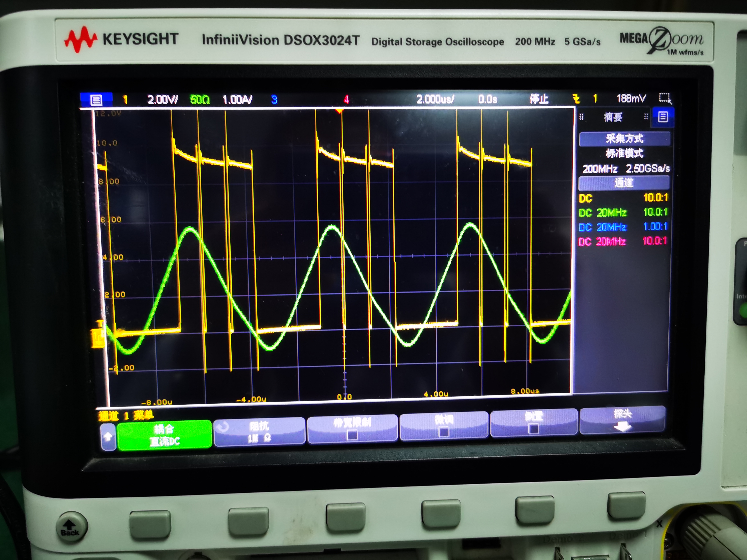Tap the 2.000us/ timebase setting
Image resolution: width=747 pixels, height=560 pixels.
(435, 99)
